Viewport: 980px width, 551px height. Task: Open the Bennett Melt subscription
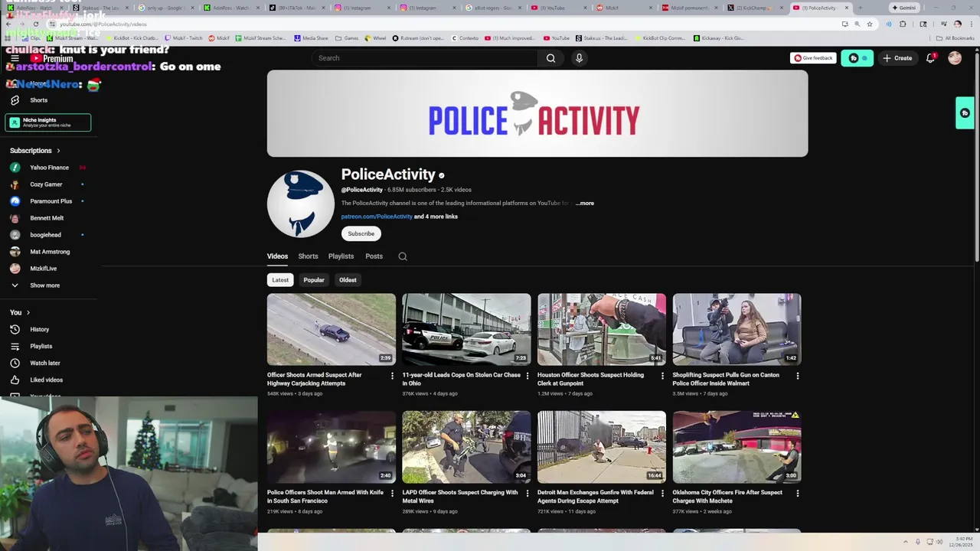click(47, 218)
